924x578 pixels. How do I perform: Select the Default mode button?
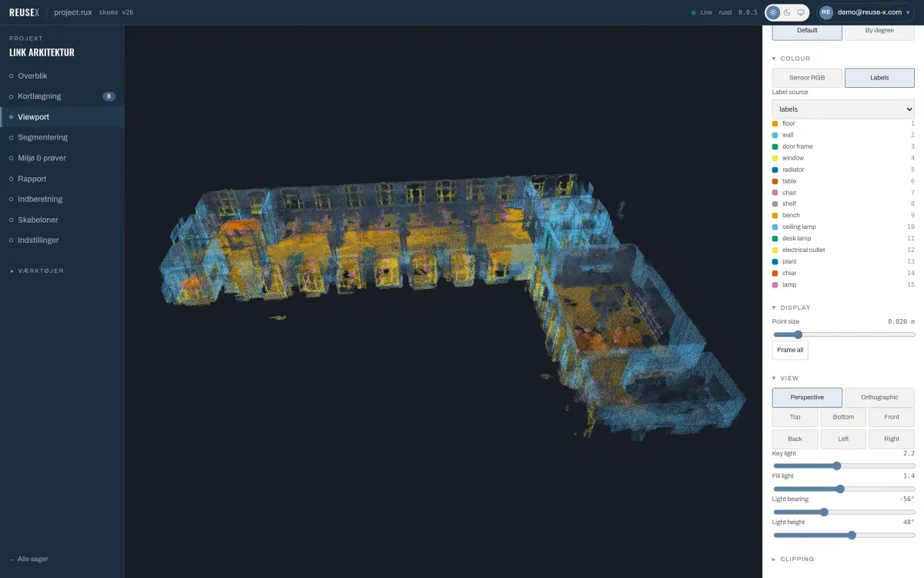[x=807, y=31]
